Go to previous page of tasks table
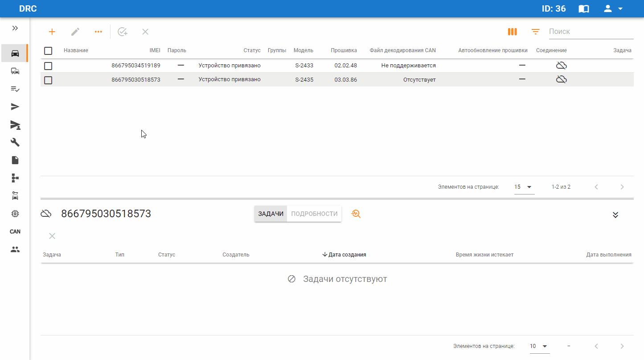 coord(596,346)
